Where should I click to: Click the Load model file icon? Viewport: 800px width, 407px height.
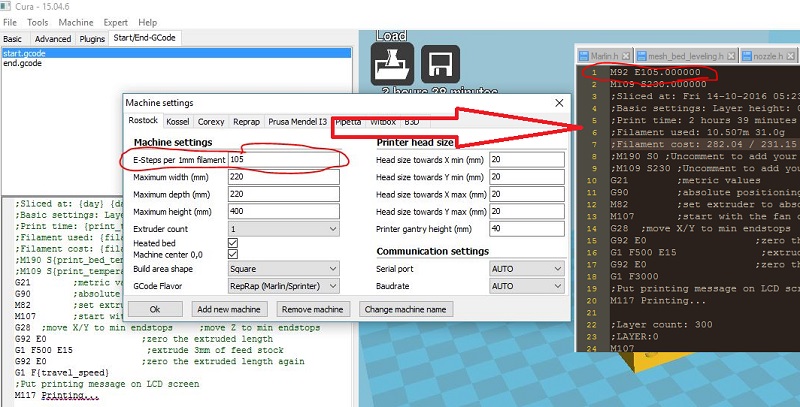tap(393, 67)
